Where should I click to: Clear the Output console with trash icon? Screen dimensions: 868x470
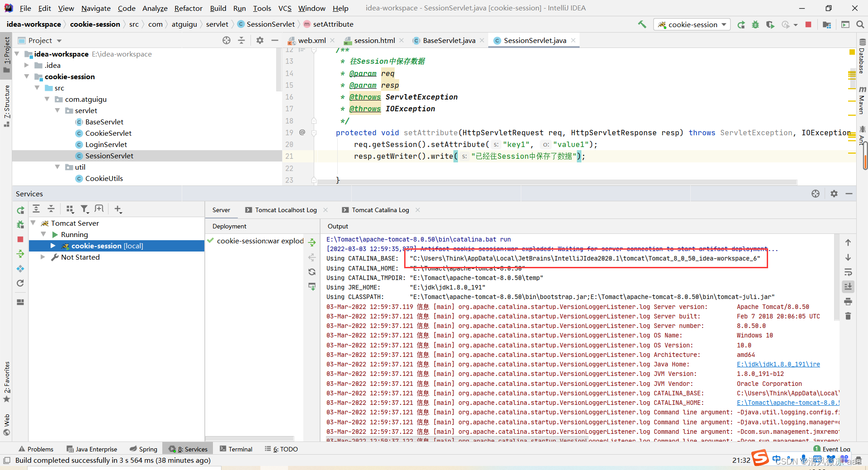(x=848, y=316)
